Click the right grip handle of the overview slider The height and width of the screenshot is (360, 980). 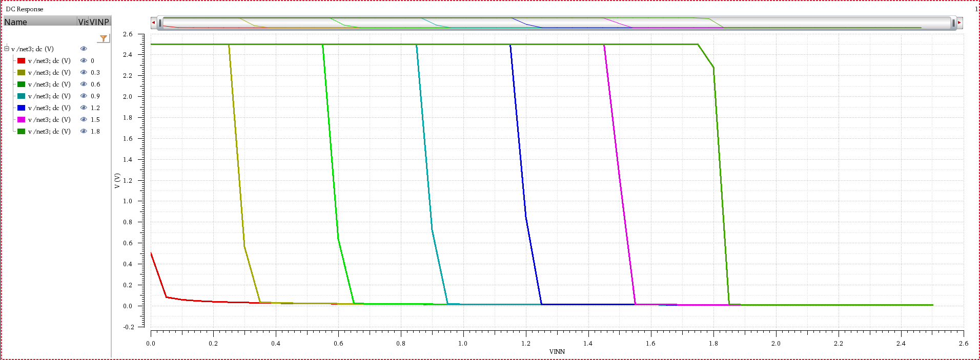point(953,23)
